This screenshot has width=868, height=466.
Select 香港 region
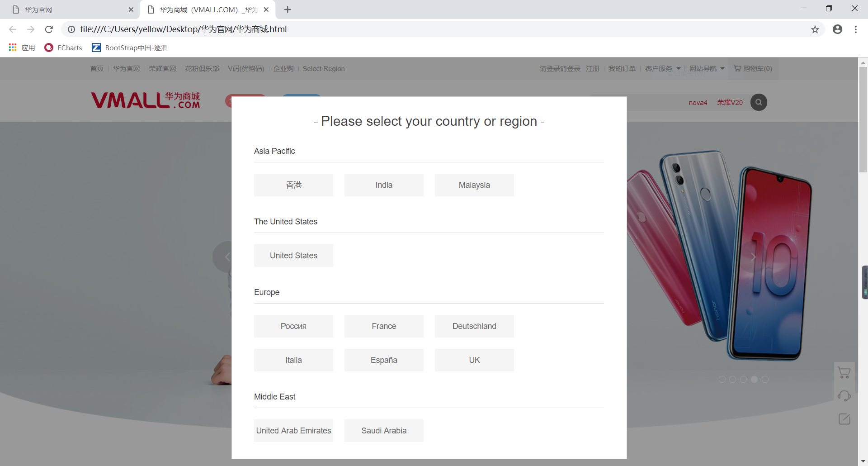click(293, 185)
